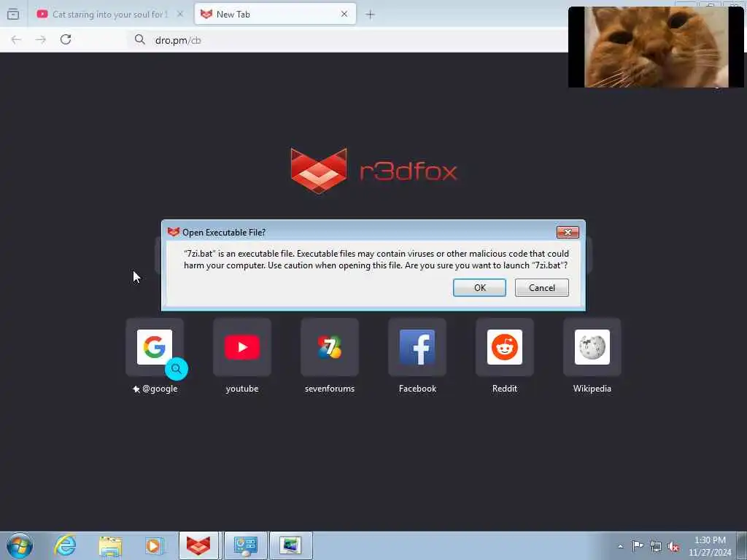This screenshot has width=747, height=560.
Task: Show hidden system tray icons
Action: coord(620,546)
